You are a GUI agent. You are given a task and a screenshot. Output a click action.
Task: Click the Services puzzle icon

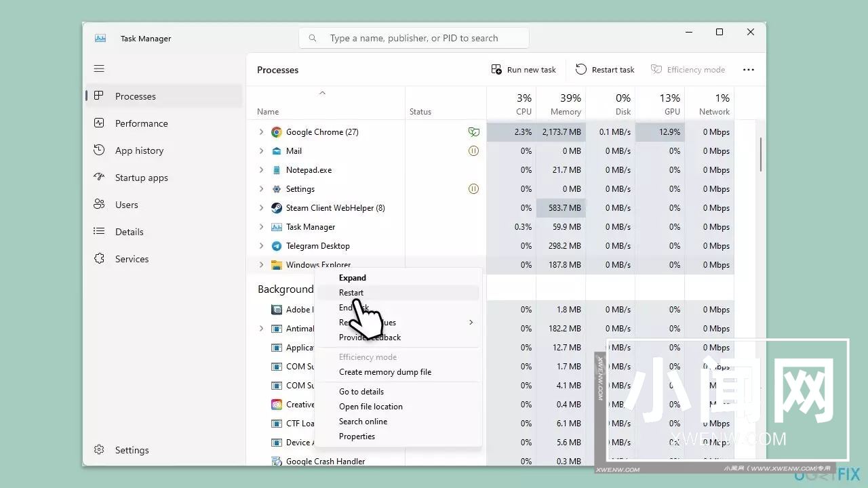[99, 259]
